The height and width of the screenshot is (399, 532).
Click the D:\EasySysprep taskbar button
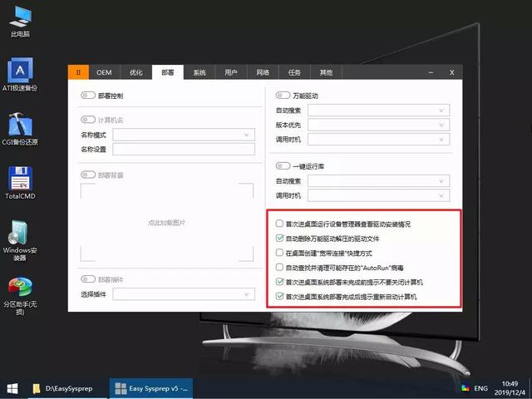tap(66, 388)
